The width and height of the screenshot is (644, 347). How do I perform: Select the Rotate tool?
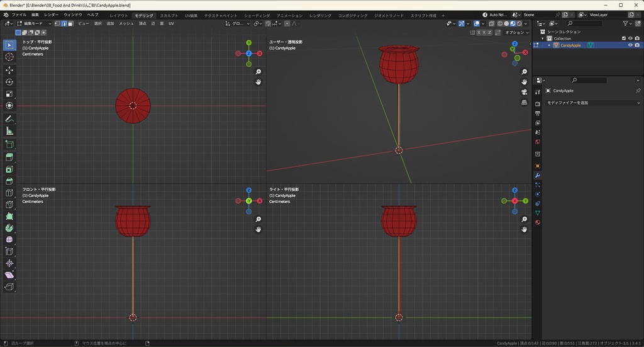click(x=9, y=82)
